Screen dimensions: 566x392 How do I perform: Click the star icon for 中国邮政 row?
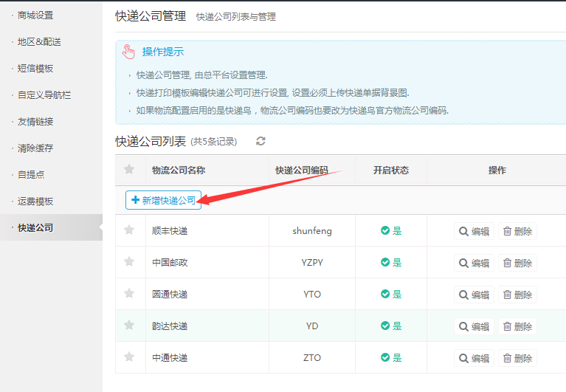tap(129, 262)
